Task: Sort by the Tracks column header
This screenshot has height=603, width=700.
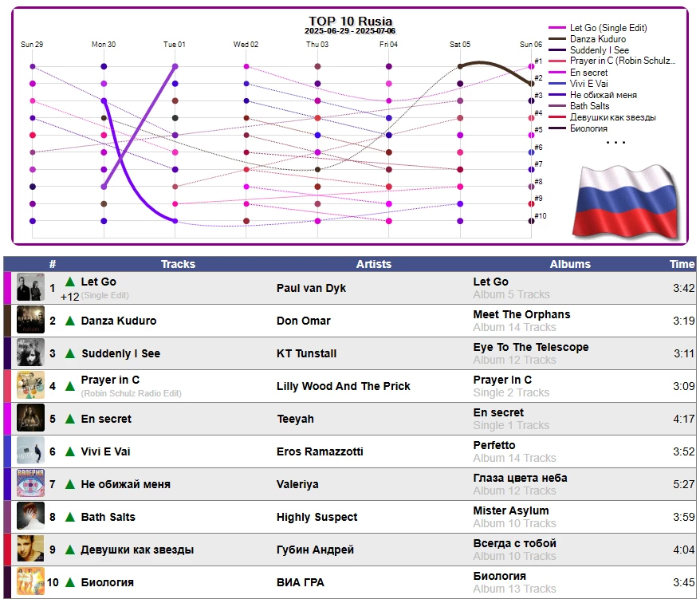Action: click(x=178, y=264)
